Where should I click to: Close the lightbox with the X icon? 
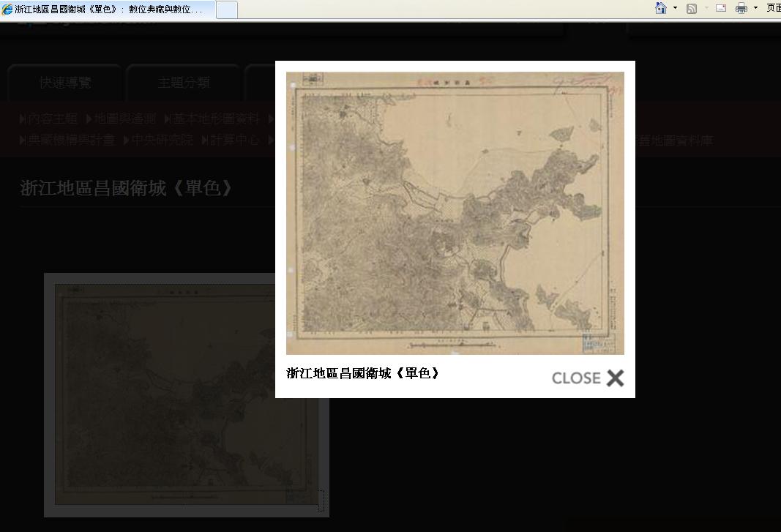tap(615, 378)
